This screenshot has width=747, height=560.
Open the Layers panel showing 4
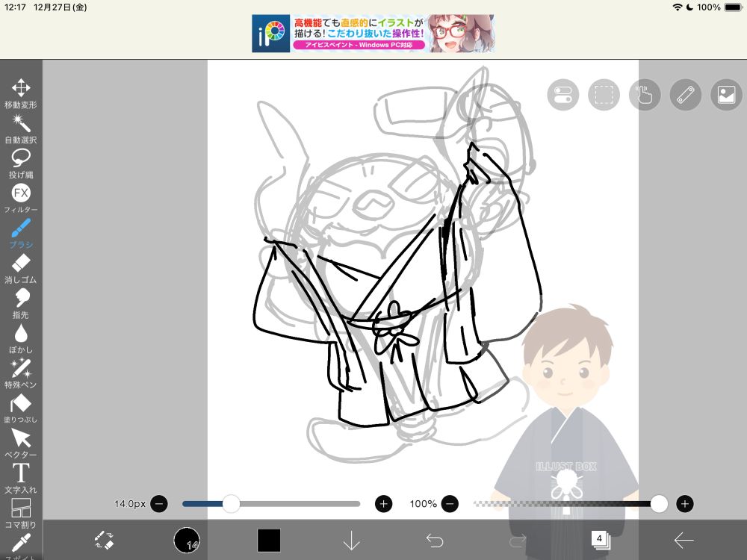pos(601,540)
